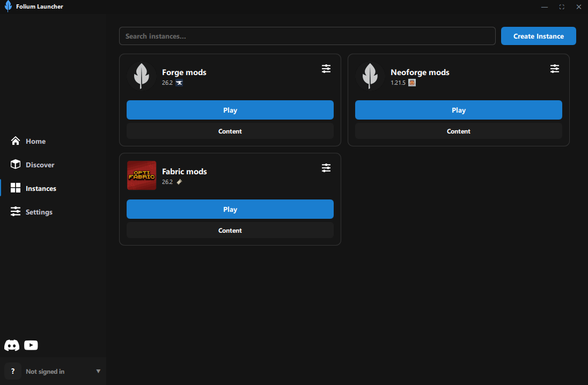The height and width of the screenshot is (385, 588).
Task: Open the YouTube link icon
Action: [31, 345]
